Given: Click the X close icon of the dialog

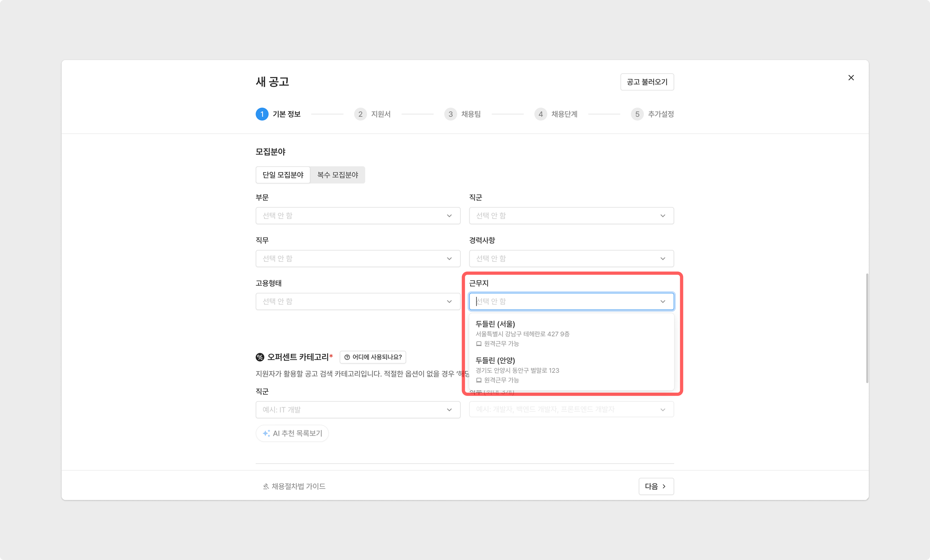Looking at the screenshot, I should 851,78.
